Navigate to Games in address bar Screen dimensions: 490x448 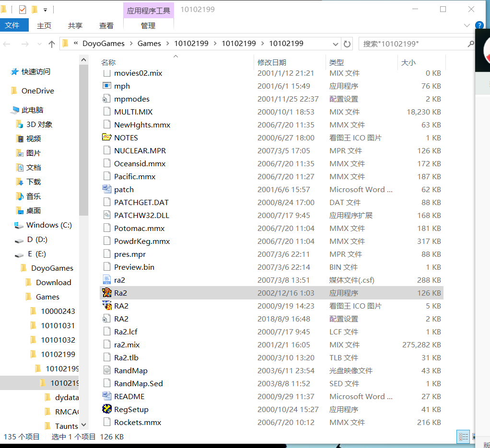(x=149, y=44)
